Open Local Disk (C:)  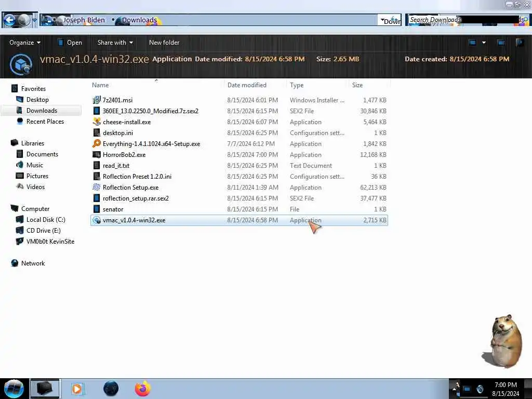pos(46,220)
